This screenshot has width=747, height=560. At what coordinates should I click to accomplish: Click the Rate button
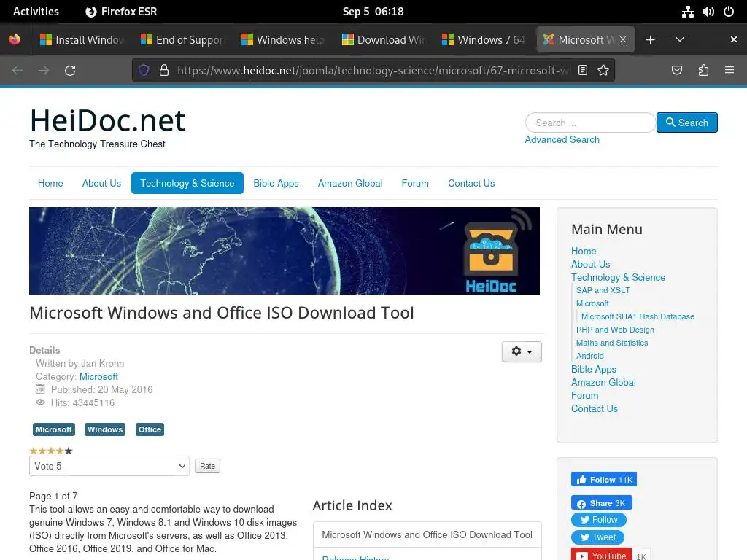[x=207, y=466]
